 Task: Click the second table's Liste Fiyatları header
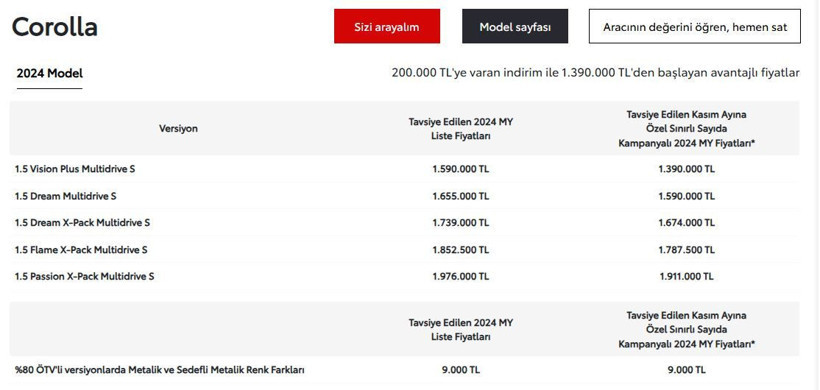[461, 330]
